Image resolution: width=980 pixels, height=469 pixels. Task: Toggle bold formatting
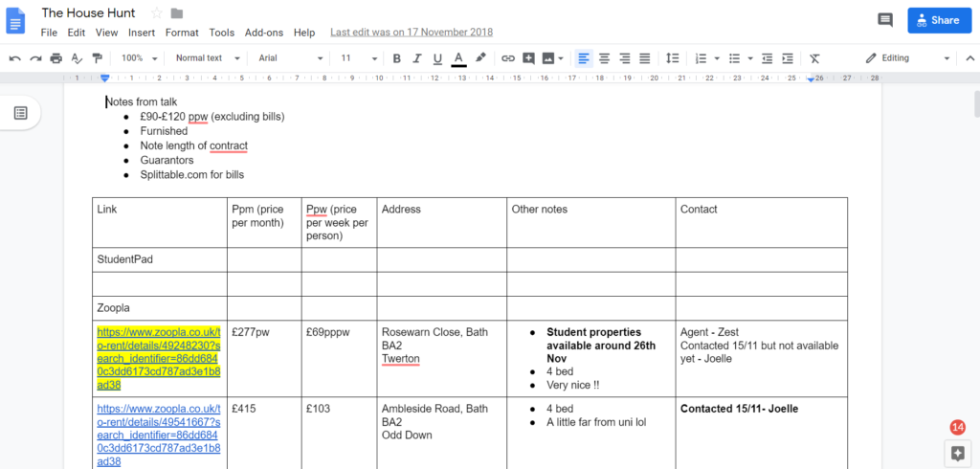(396, 58)
